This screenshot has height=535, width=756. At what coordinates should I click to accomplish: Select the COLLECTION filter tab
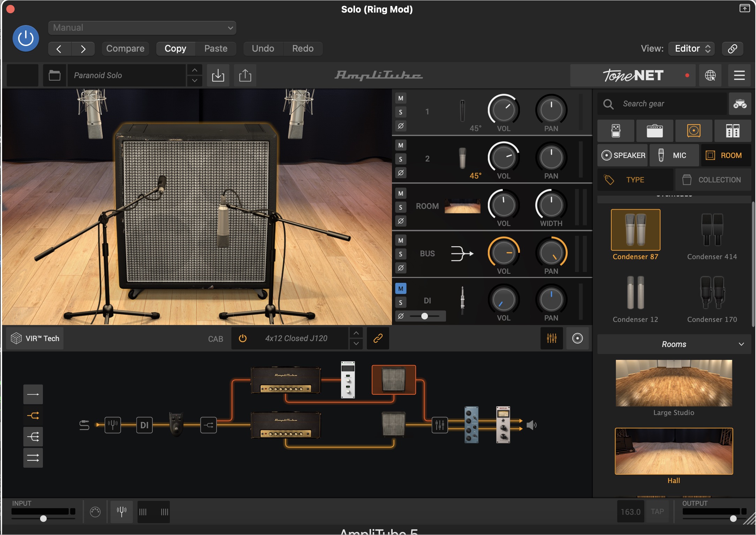pyautogui.click(x=713, y=180)
